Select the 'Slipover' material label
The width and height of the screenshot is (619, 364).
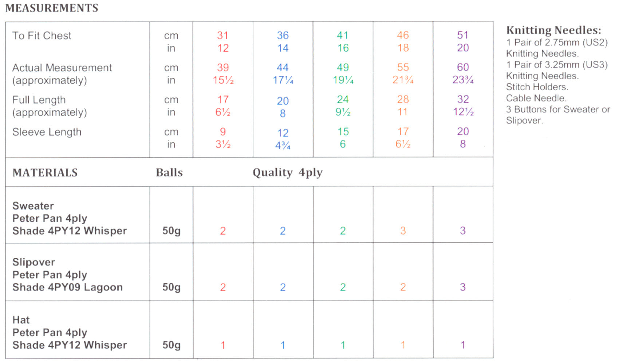coord(34,262)
